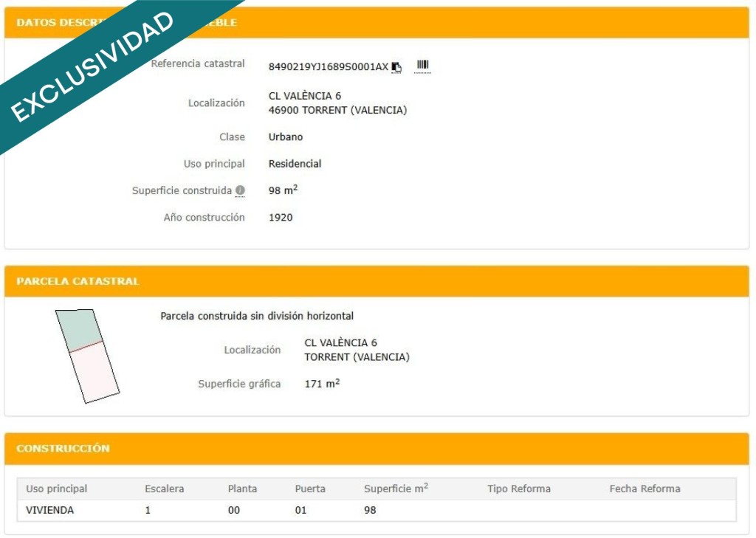Screen dimensions: 756x538
Task: Click the PARCELA CATASTRAL section header
Action: 78,281
